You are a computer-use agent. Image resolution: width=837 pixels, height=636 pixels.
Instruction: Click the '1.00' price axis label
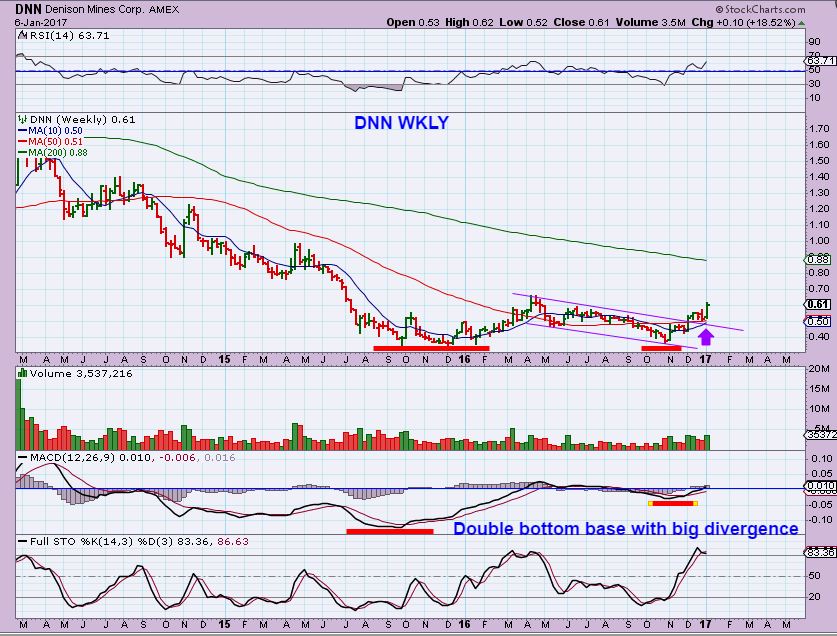coord(819,240)
